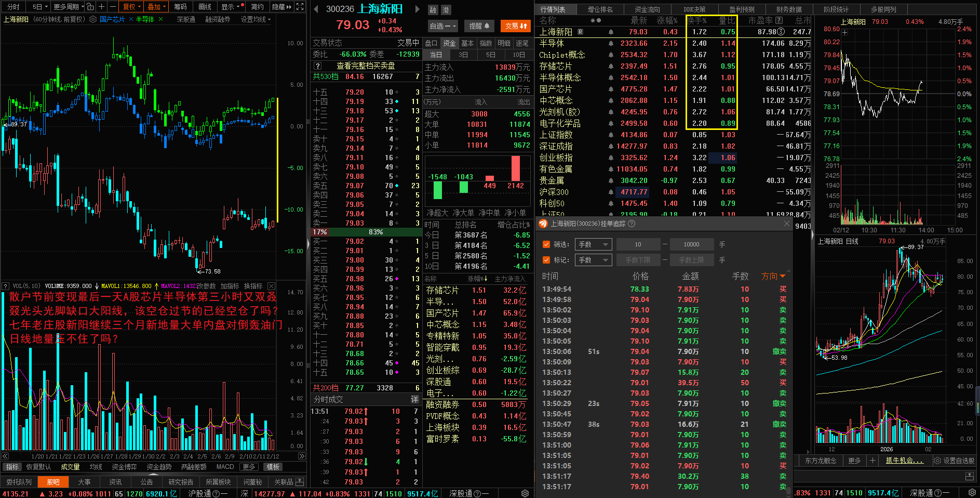Screen dimensions: 980x498
Task: Zoom out chart with minus icon
Action: coord(112,7)
